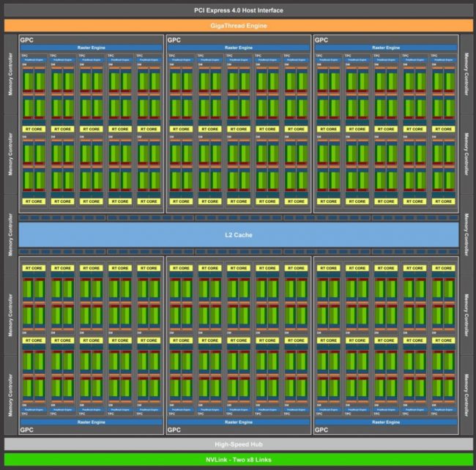Select the Raster Engine bar in the upper-right GPC

click(386, 48)
